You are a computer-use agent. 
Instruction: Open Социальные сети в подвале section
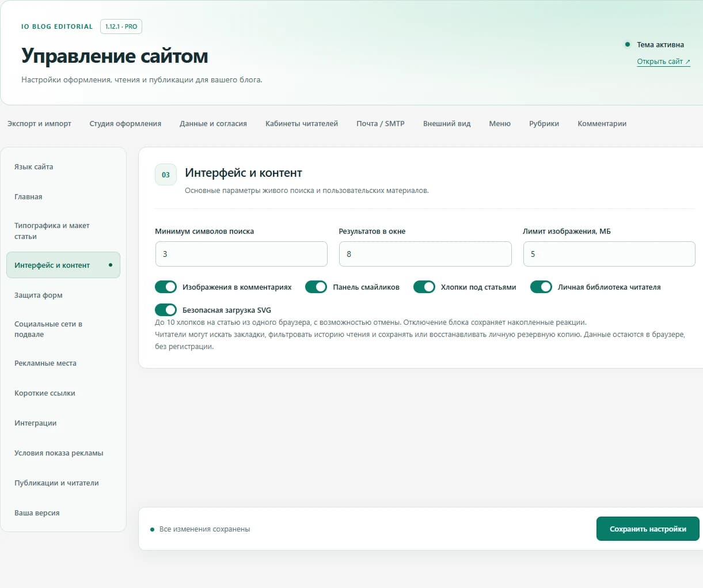click(x=63, y=329)
